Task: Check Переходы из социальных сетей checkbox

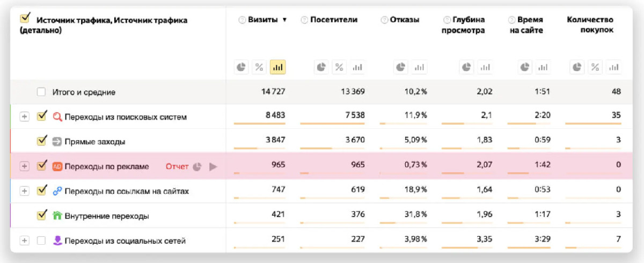Action: click(41, 241)
